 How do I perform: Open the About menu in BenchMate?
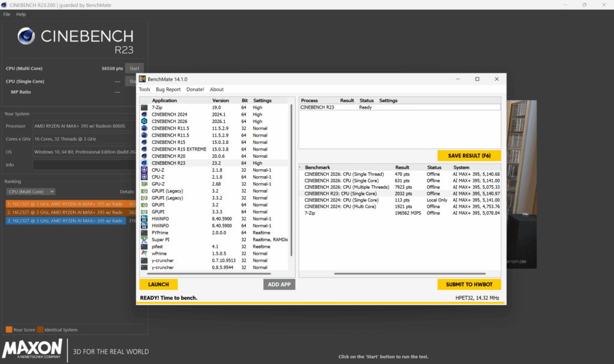pyautogui.click(x=216, y=89)
